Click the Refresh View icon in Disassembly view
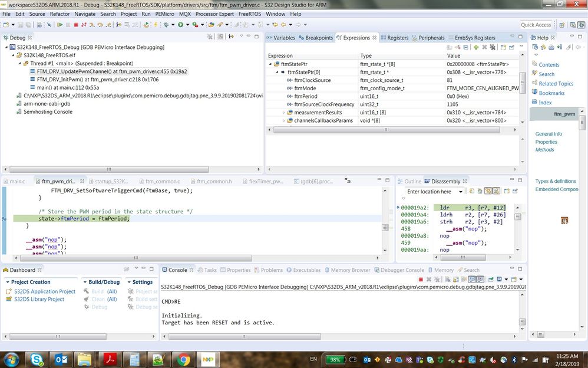This screenshot has width=588, height=368. pyautogui.click(x=472, y=191)
